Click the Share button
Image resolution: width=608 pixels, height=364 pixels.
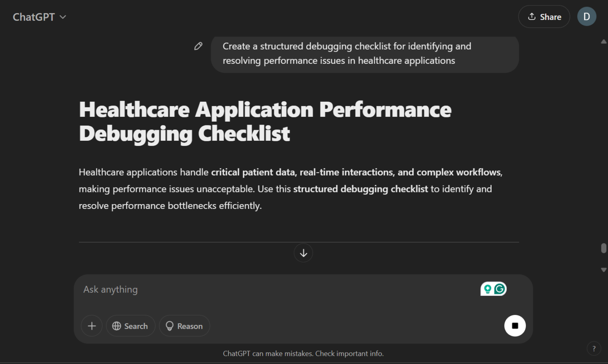pyautogui.click(x=544, y=17)
